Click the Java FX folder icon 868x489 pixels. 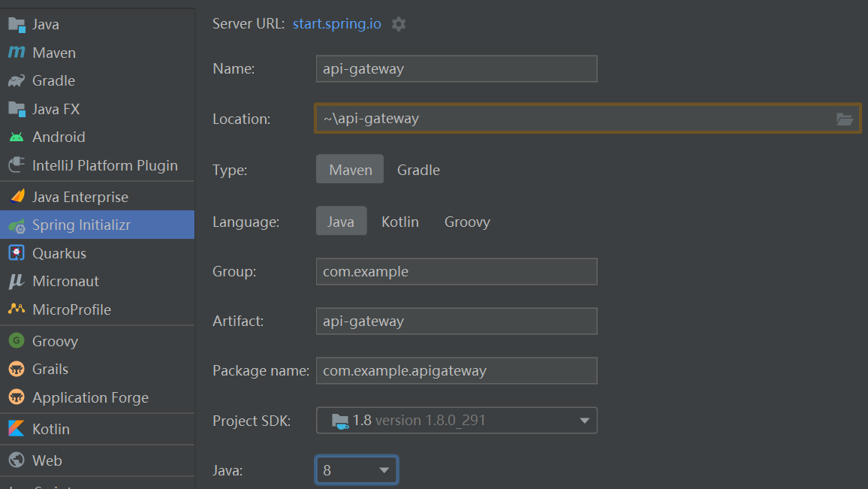point(17,109)
